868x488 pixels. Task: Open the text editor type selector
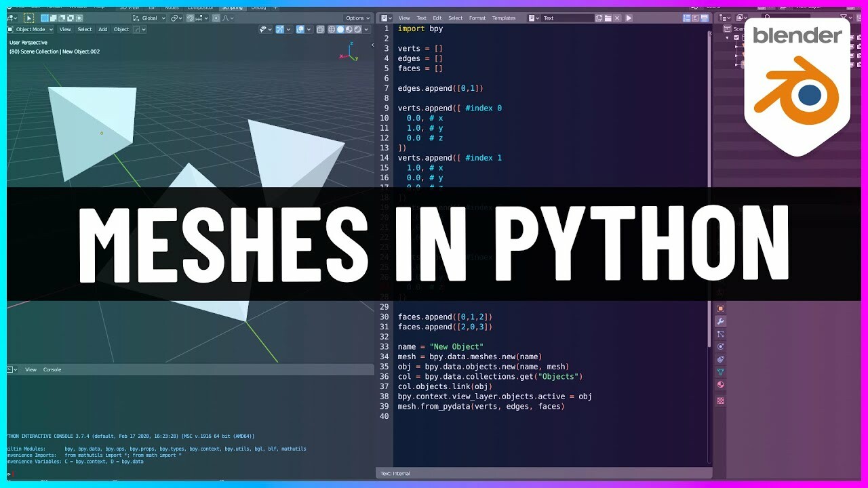385,18
